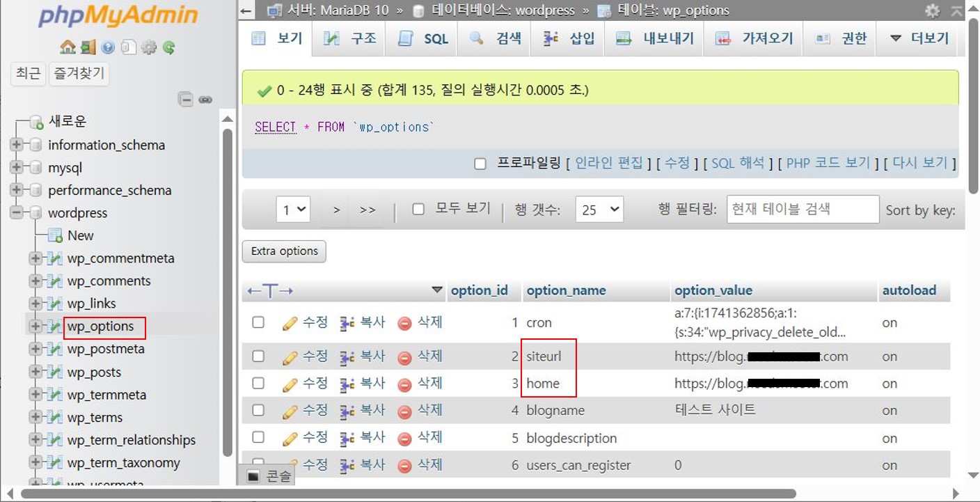Image resolution: width=980 pixels, height=502 pixels.
Task: Reload navigation panel with green refresh icon
Action: coord(168,47)
